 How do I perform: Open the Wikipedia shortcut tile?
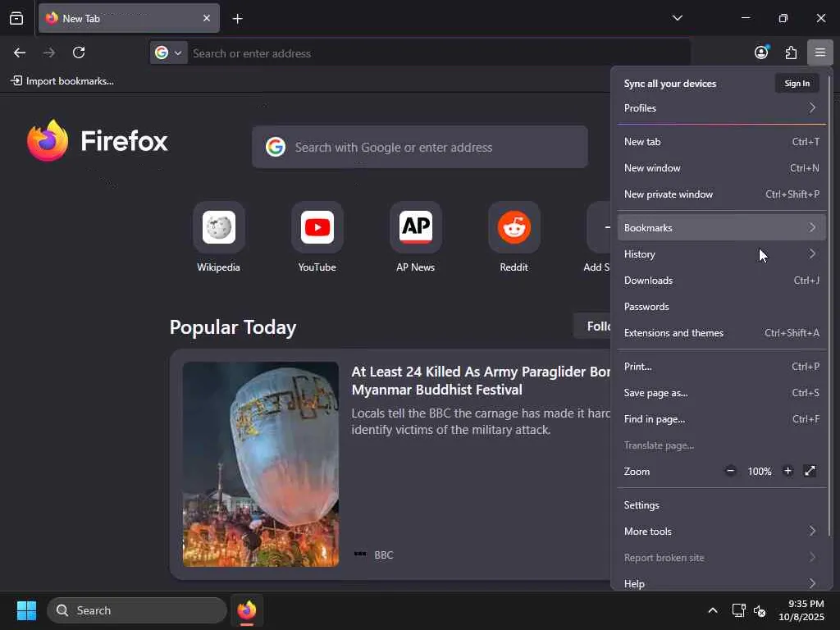pyautogui.click(x=218, y=237)
